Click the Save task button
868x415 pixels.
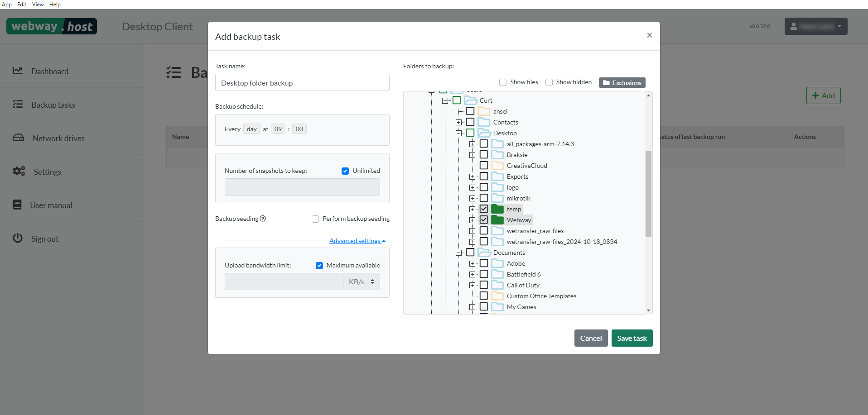(x=632, y=338)
